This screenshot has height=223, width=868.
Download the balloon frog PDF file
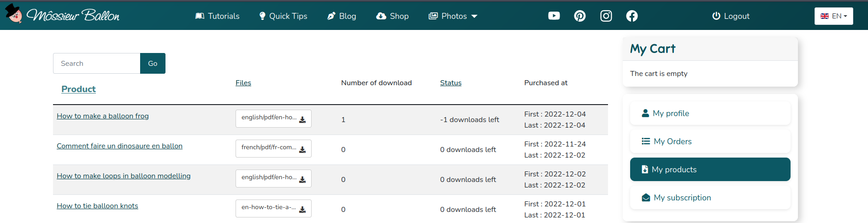point(273,118)
